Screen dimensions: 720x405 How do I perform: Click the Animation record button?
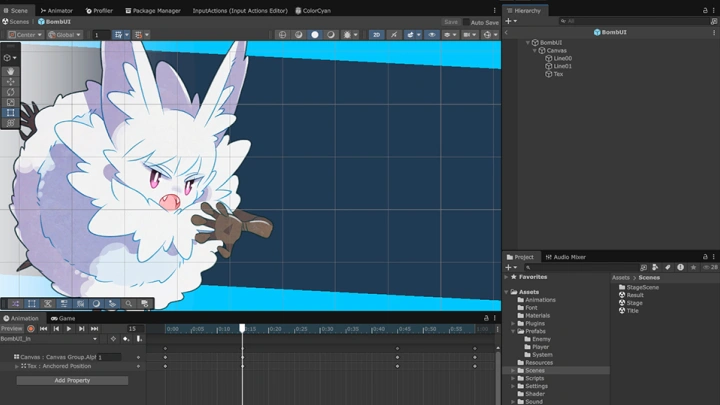[31, 329]
